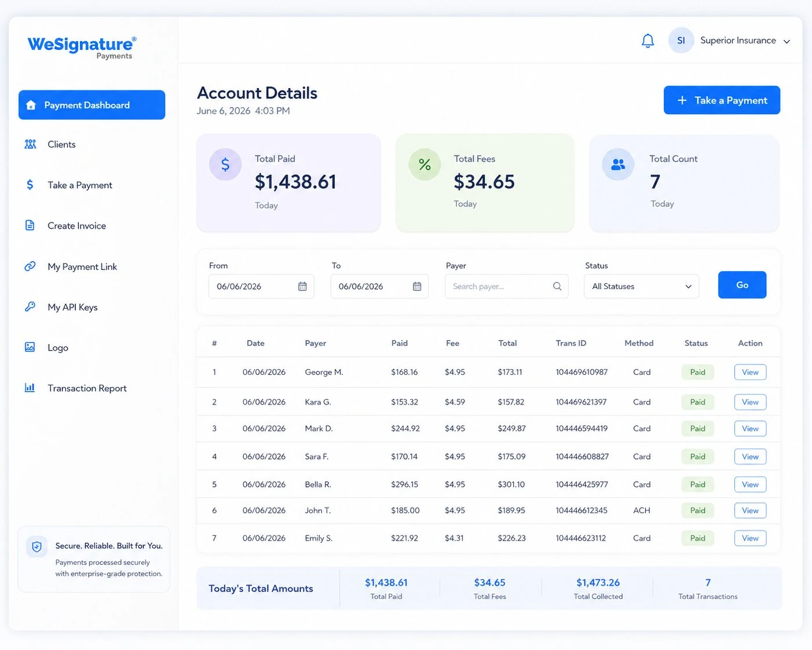Open the To date calendar icon

click(417, 286)
